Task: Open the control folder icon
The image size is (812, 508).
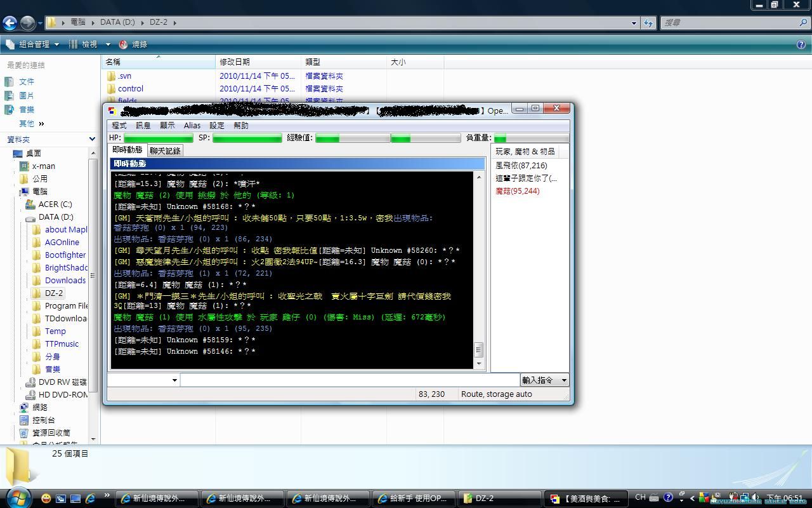Action: pyautogui.click(x=112, y=89)
